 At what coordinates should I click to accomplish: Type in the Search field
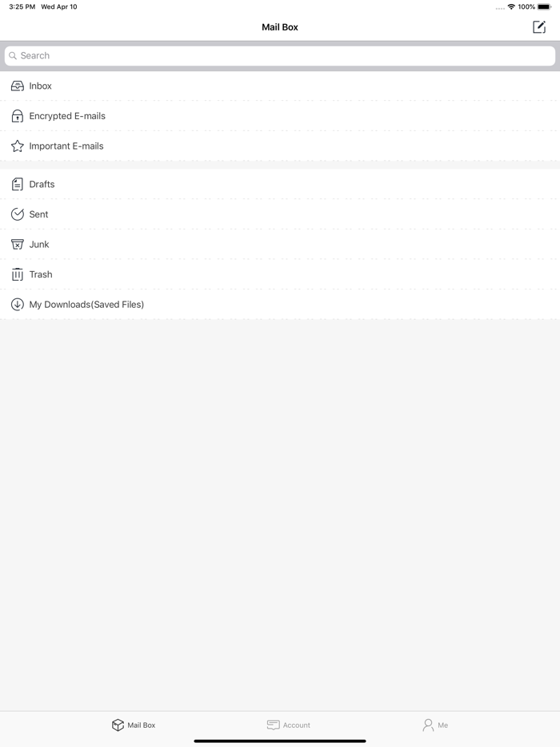[x=280, y=56]
